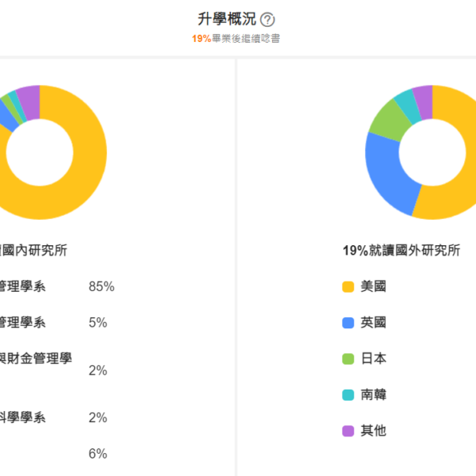Select the 英國 legend label
The image size is (476, 476).
click(x=373, y=323)
